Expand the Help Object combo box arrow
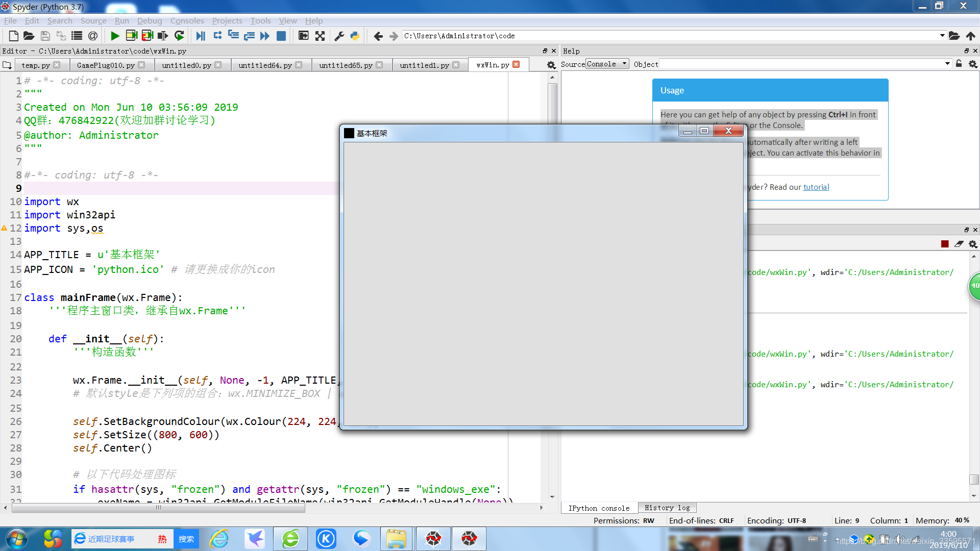Viewport: 980px width, 551px height. pyautogui.click(x=947, y=64)
